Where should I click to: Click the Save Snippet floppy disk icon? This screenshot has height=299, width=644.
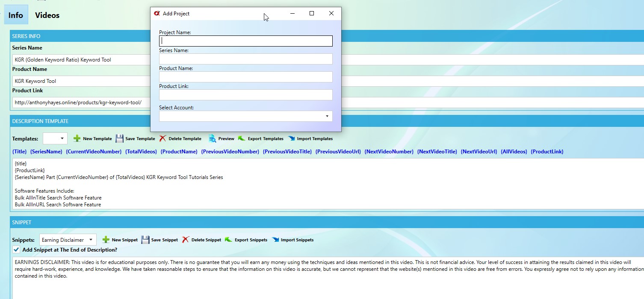[145, 240]
